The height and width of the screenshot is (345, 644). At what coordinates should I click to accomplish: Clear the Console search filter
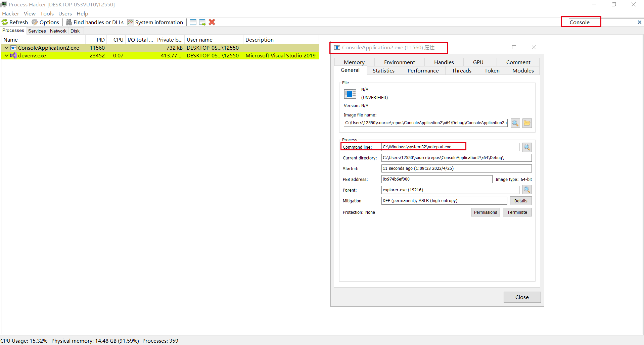[x=639, y=22]
